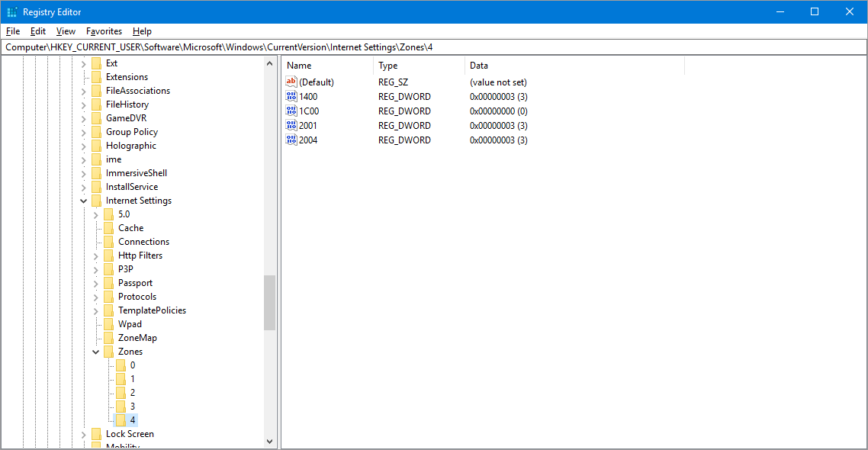The height and width of the screenshot is (450, 868).
Task: Select the ImmersiveShell key label
Action: click(137, 172)
